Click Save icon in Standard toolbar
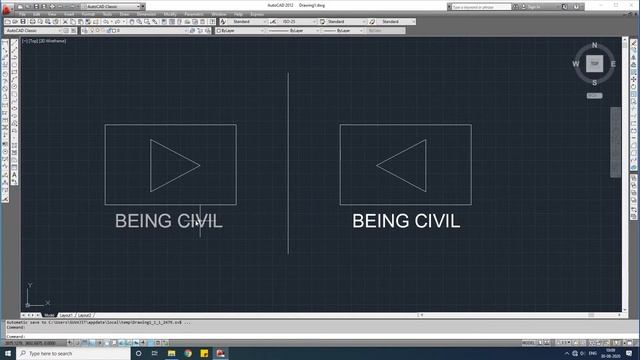 23,22
